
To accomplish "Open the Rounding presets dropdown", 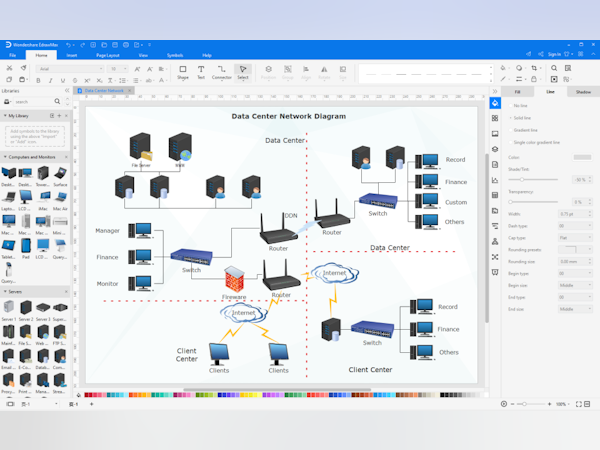I will coord(575,249).
